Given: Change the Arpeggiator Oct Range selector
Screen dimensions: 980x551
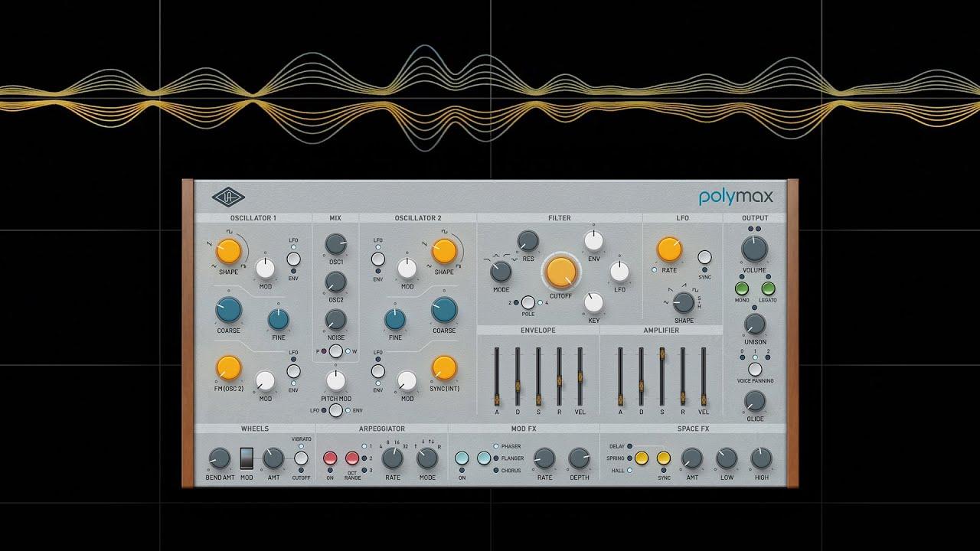Looking at the screenshot, I should (x=352, y=458).
